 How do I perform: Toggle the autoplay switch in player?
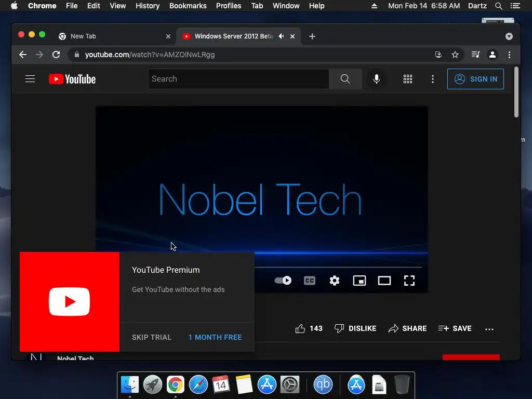pyautogui.click(x=283, y=281)
